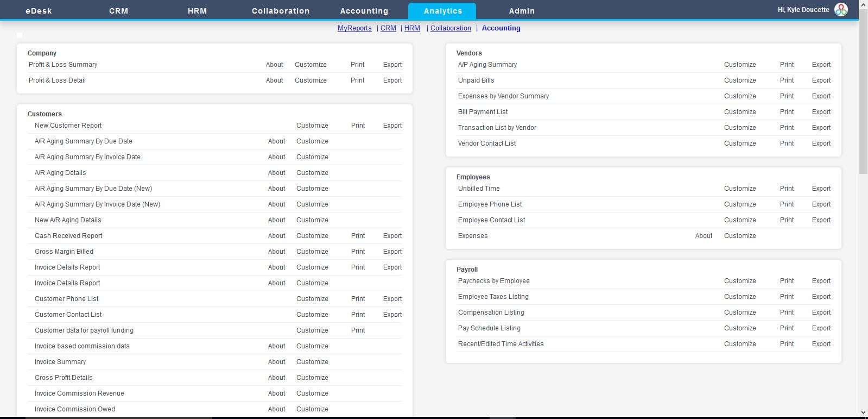Image resolution: width=868 pixels, height=419 pixels.
Task: Customize the A/P Aging Summary report
Action: [739, 65]
